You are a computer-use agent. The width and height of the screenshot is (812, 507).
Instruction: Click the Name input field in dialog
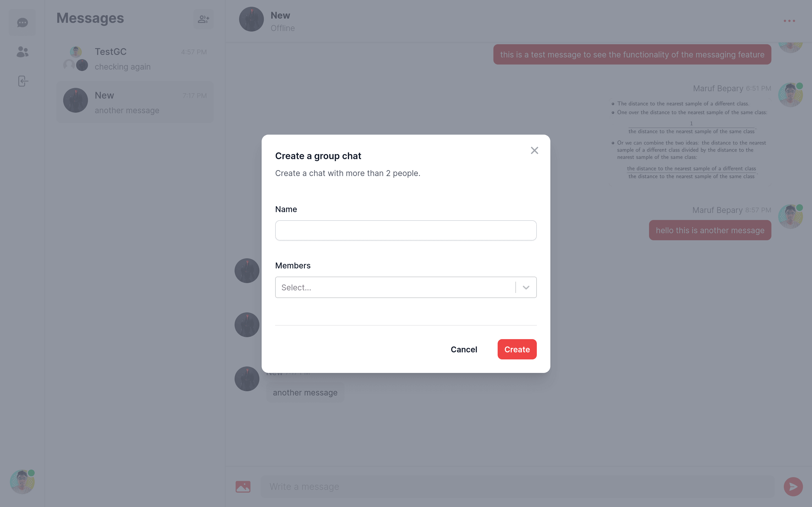(x=406, y=230)
